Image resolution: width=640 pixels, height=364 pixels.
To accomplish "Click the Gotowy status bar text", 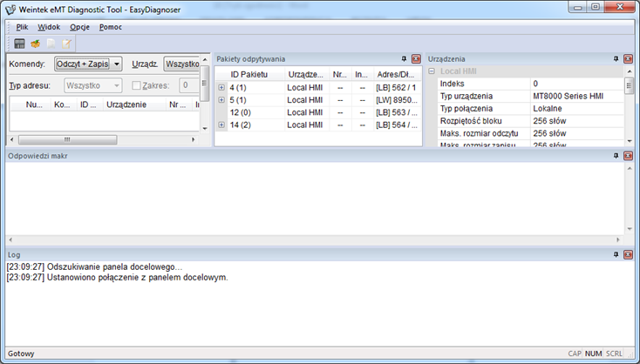I will point(21,354).
